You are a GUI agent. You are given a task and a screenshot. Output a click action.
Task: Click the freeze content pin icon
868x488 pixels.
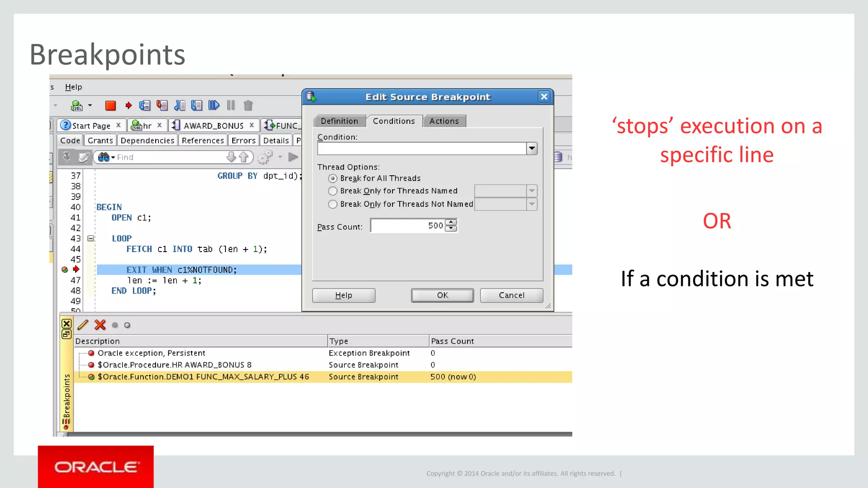67,157
